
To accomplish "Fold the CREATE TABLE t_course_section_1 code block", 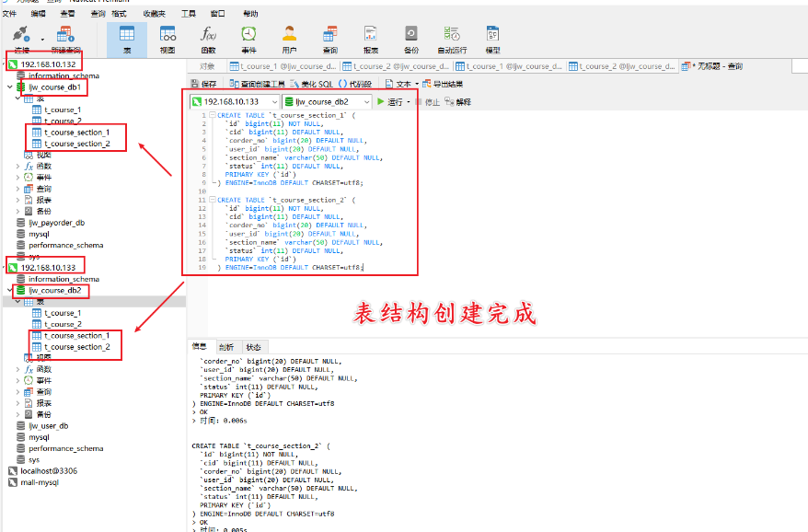I will (x=213, y=115).
